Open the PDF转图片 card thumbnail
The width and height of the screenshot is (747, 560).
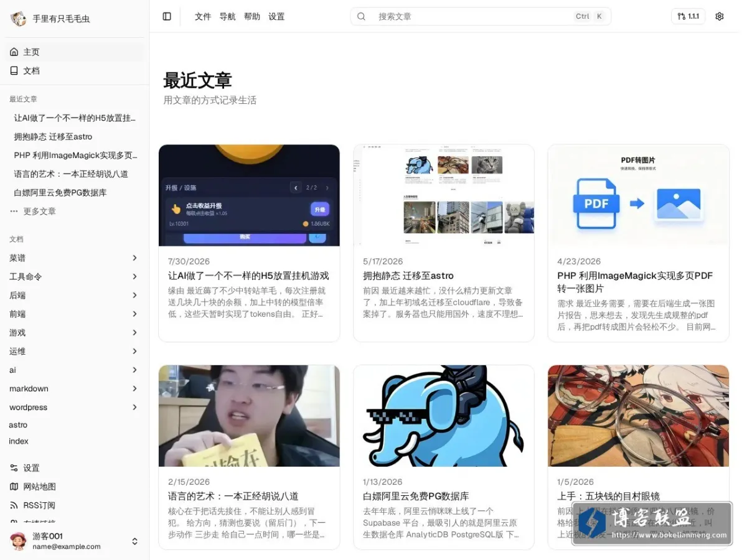[x=638, y=195]
